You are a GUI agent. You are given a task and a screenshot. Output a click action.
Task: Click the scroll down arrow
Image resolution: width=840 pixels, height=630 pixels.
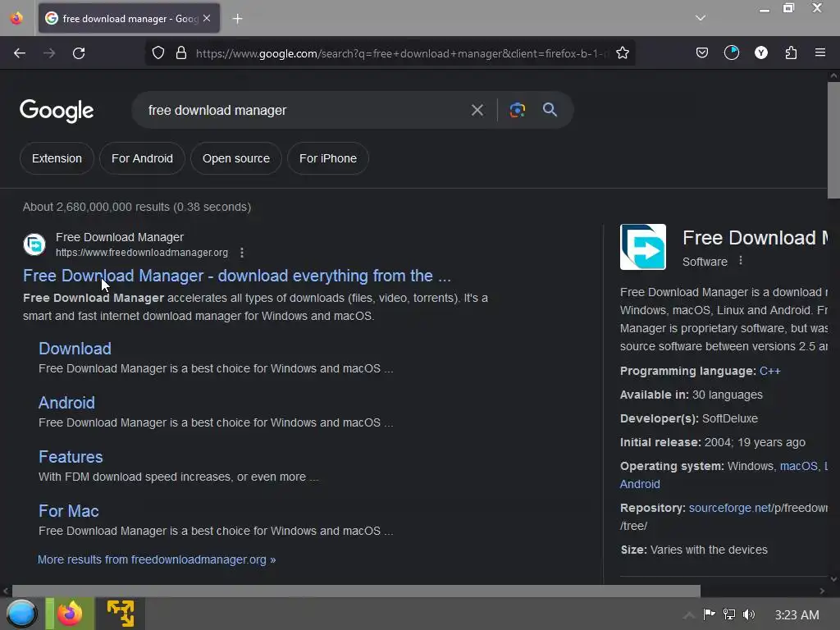click(x=833, y=579)
